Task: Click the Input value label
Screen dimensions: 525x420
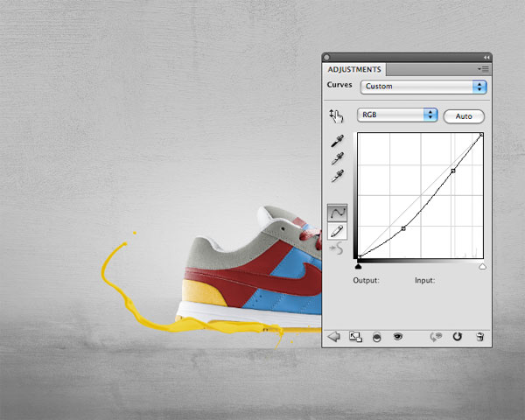Action: tap(424, 280)
